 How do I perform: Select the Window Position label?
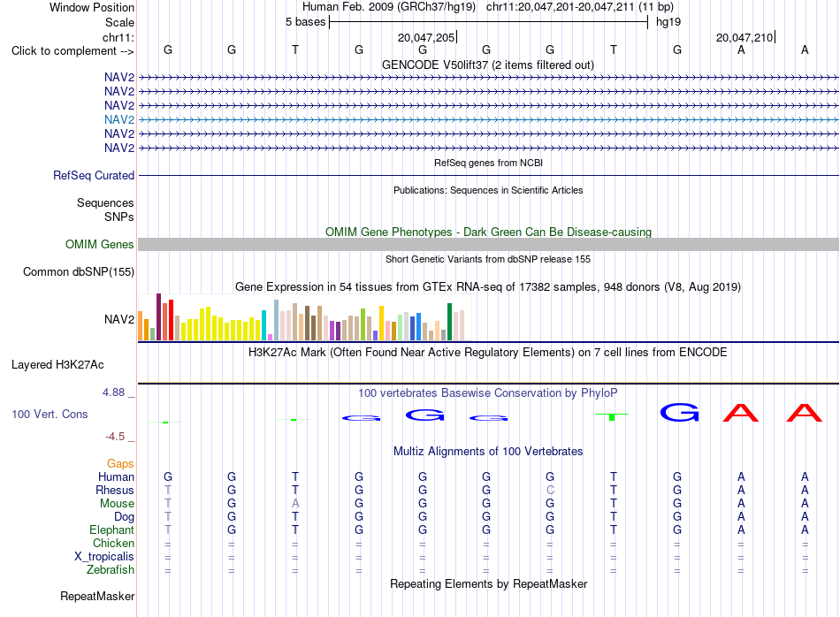pyautogui.click(x=92, y=7)
